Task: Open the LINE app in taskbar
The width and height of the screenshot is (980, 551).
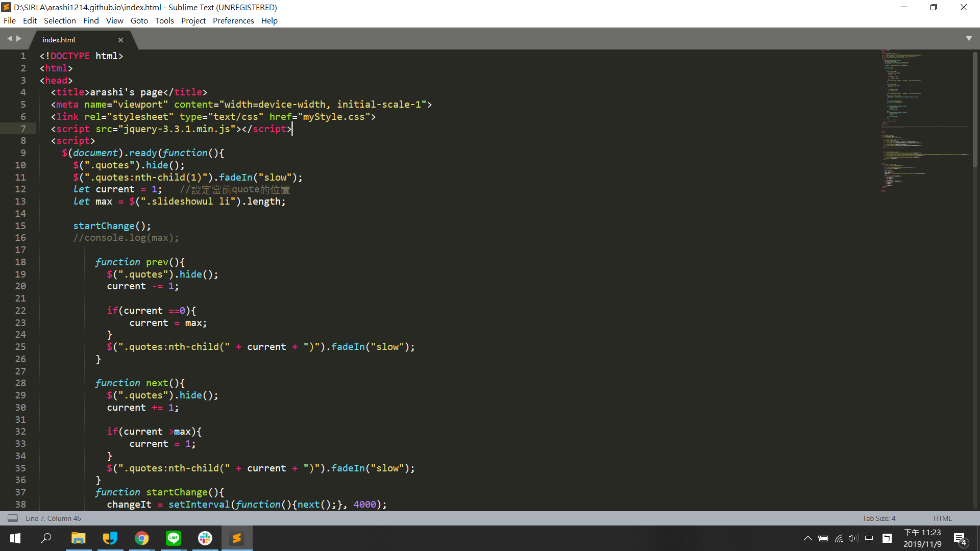Action: tap(174, 538)
